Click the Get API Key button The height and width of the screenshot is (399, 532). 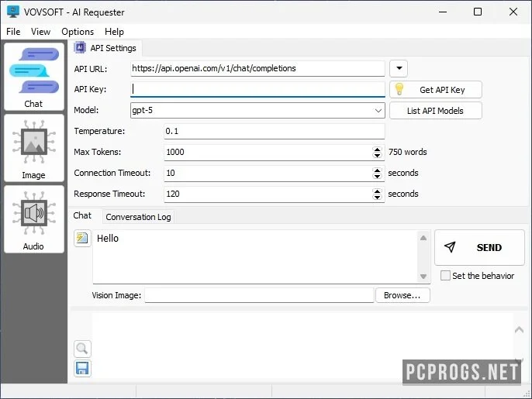(435, 90)
